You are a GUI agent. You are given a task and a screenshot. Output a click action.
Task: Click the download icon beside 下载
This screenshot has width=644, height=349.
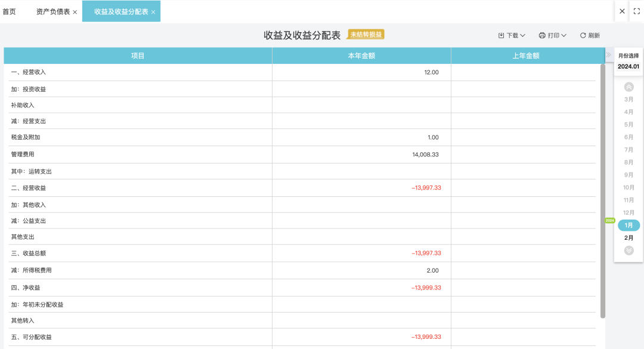tap(501, 36)
